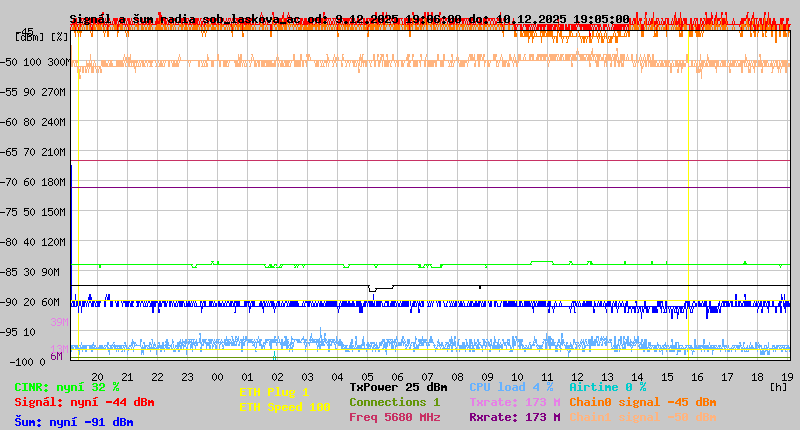Select the Airtime 0 % legend label
Image resolution: width=800 pixels, height=430 pixels.
[x=607, y=387]
